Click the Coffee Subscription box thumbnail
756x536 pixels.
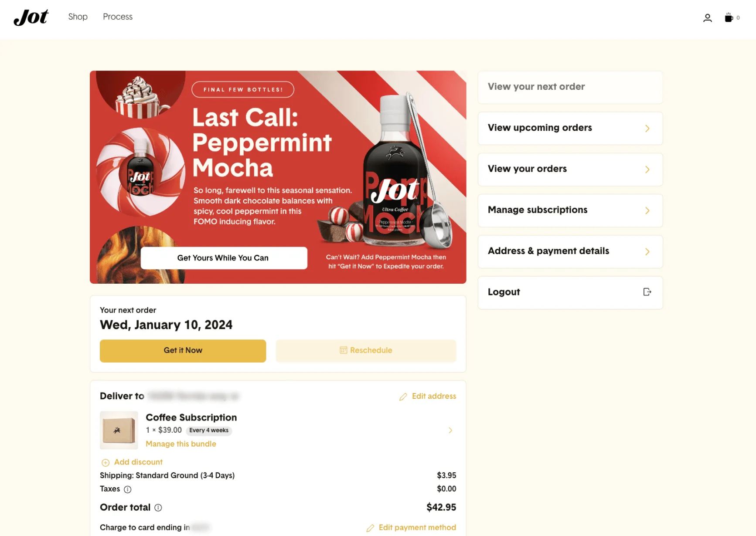coord(119,430)
